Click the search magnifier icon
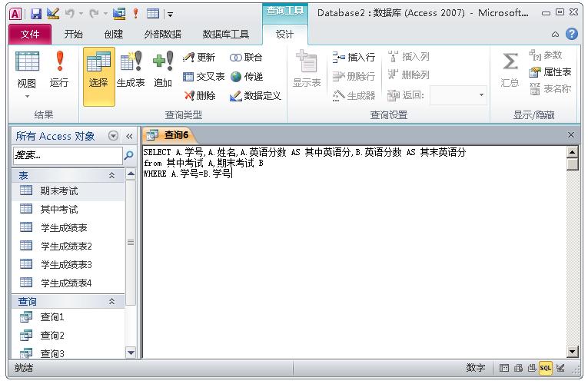Image resolution: width=588 pixels, height=384 pixels. [128, 155]
